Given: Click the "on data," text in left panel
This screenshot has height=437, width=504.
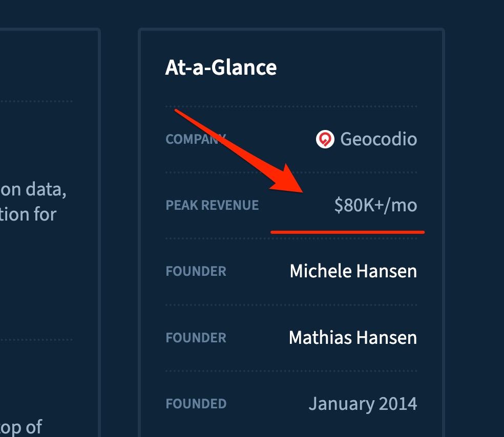Looking at the screenshot, I should [x=33, y=190].
